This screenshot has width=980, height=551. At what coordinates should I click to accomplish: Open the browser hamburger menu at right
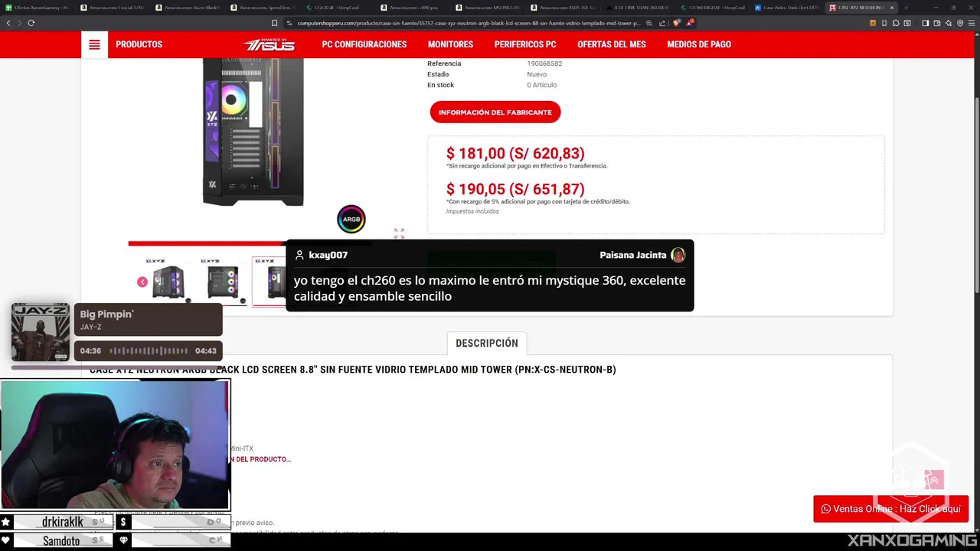click(970, 23)
